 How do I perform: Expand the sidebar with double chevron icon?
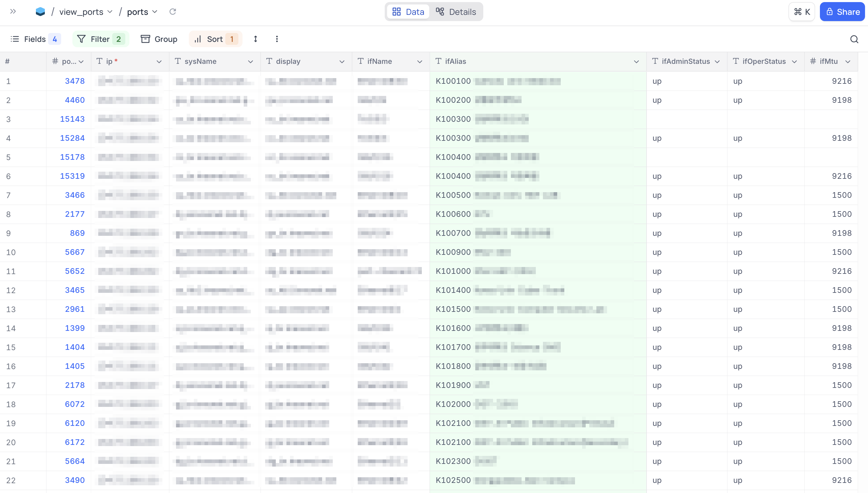click(x=13, y=12)
